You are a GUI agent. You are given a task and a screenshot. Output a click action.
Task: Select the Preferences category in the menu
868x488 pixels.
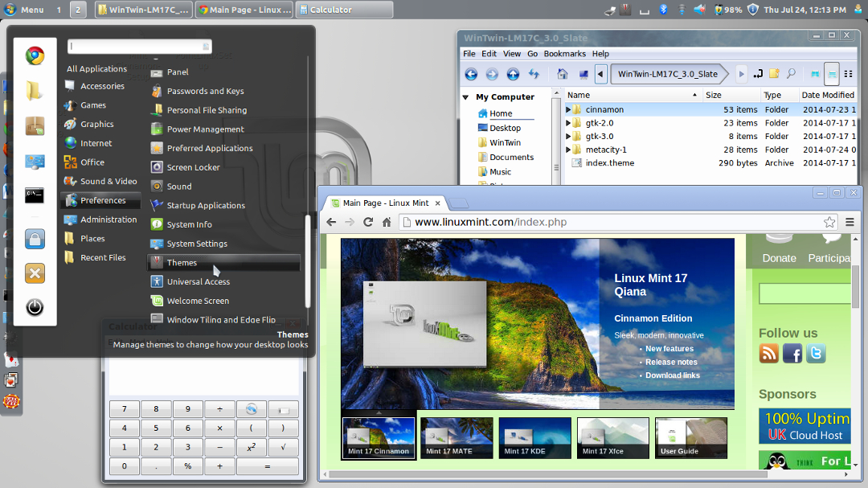coord(100,200)
